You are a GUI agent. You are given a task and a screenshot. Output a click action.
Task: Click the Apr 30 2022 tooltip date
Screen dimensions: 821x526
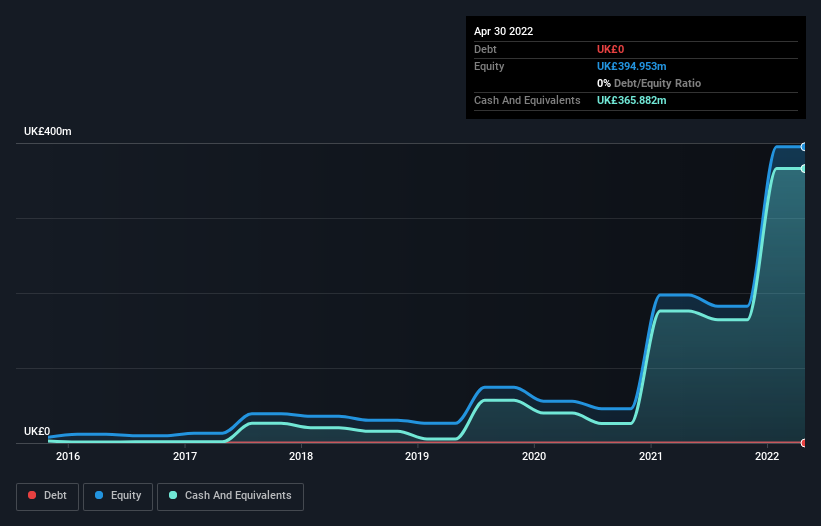click(504, 31)
